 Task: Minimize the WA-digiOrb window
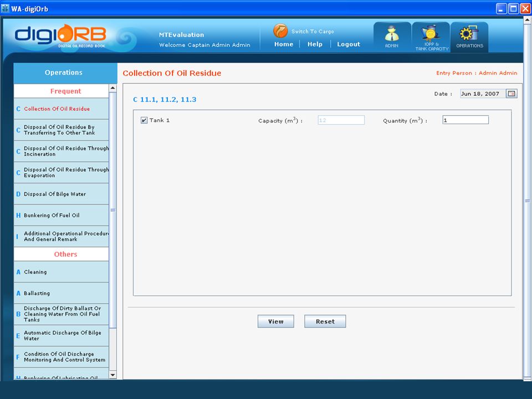click(502, 8)
